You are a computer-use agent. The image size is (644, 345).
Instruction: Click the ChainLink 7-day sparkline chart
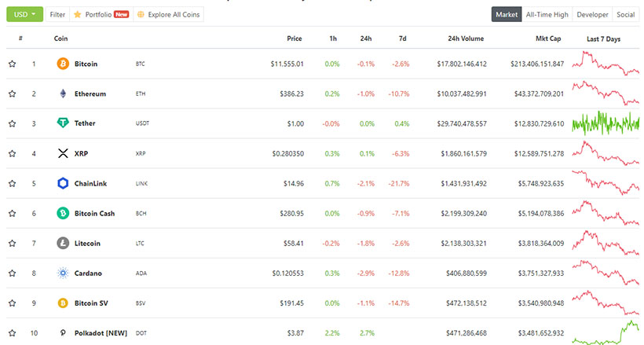coord(606,183)
